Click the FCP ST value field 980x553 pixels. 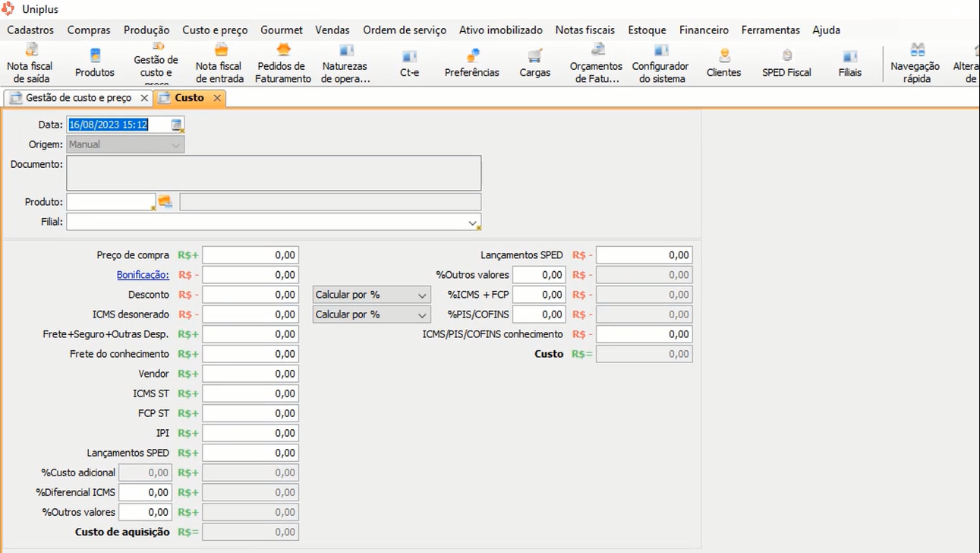click(251, 413)
